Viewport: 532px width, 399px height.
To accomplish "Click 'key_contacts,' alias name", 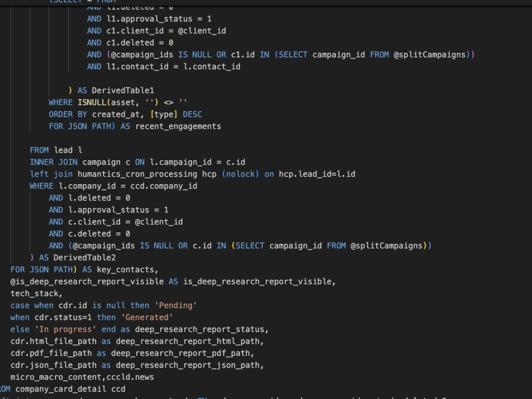I will (x=128, y=270).
